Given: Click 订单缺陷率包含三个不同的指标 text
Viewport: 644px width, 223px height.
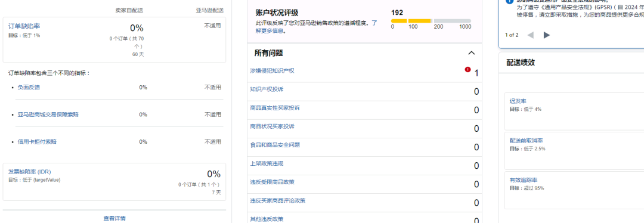Looking at the screenshot, I should [49, 73].
